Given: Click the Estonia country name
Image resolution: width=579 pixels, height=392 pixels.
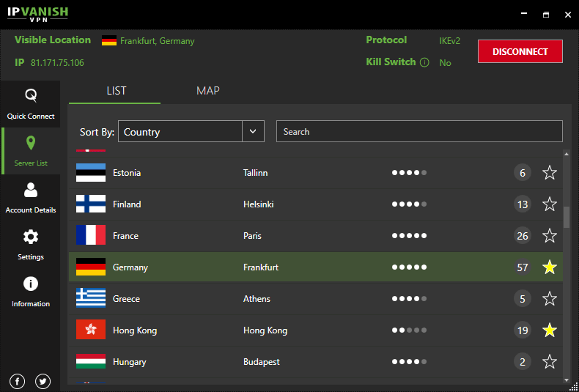Looking at the screenshot, I should point(127,173).
